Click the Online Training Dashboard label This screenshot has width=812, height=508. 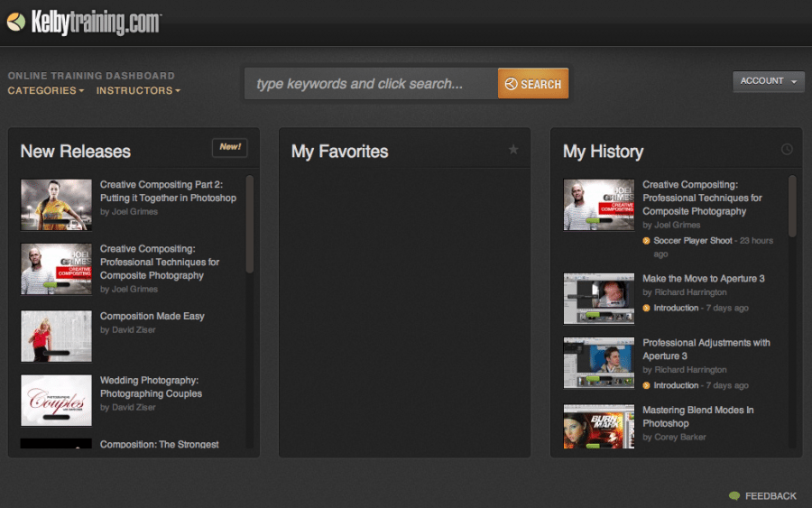click(x=91, y=76)
